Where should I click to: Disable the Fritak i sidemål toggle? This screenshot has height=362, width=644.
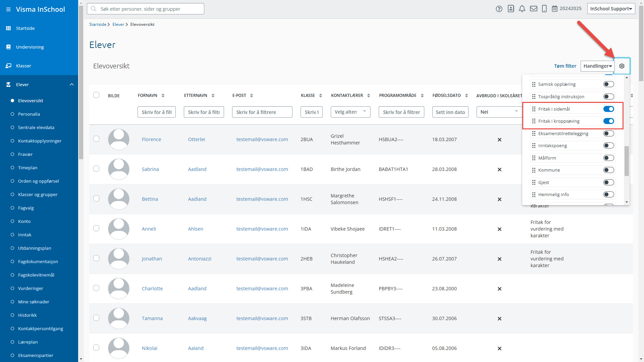coord(608,109)
